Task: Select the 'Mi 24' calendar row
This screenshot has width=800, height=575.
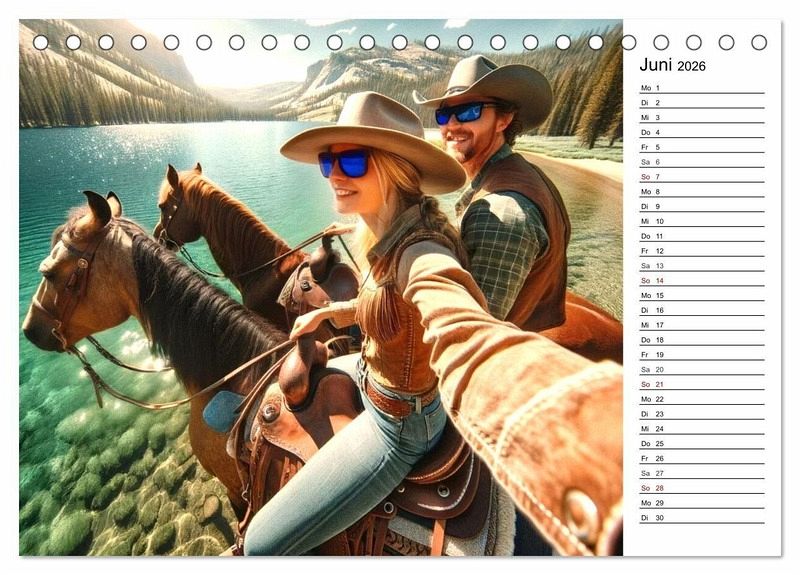Action: tap(702, 428)
